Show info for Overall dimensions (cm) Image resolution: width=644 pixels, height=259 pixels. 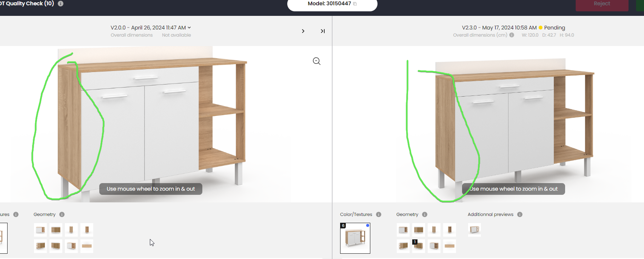(x=512, y=35)
